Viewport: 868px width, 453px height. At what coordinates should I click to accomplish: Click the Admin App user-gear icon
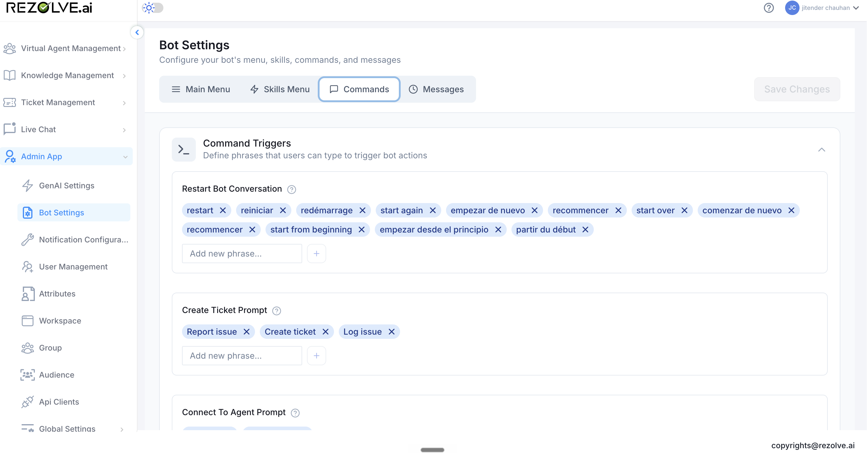point(10,157)
